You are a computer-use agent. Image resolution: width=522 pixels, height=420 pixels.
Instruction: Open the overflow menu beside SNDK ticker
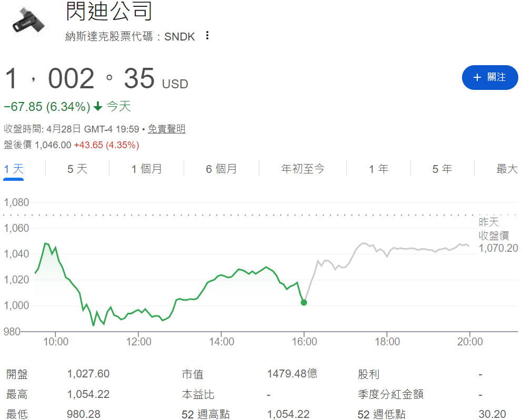tap(207, 35)
